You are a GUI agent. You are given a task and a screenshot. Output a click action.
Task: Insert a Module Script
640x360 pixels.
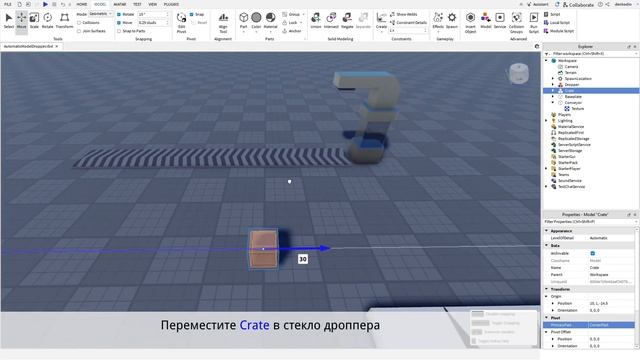click(559, 31)
